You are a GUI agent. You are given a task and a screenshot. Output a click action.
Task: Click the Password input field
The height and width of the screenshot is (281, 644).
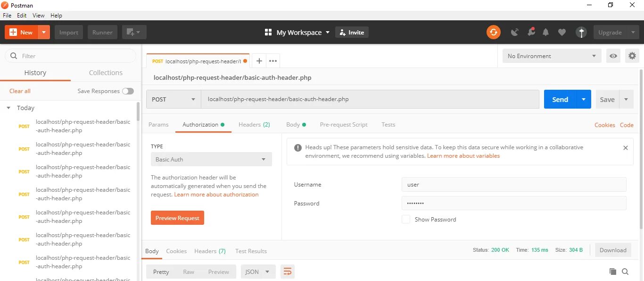514,203
